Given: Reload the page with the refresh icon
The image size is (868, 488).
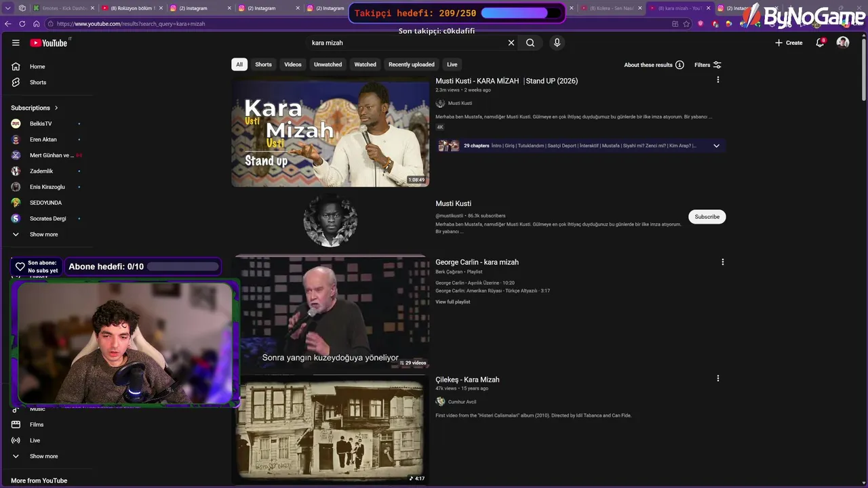Looking at the screenshot, I should pos(22,24).
